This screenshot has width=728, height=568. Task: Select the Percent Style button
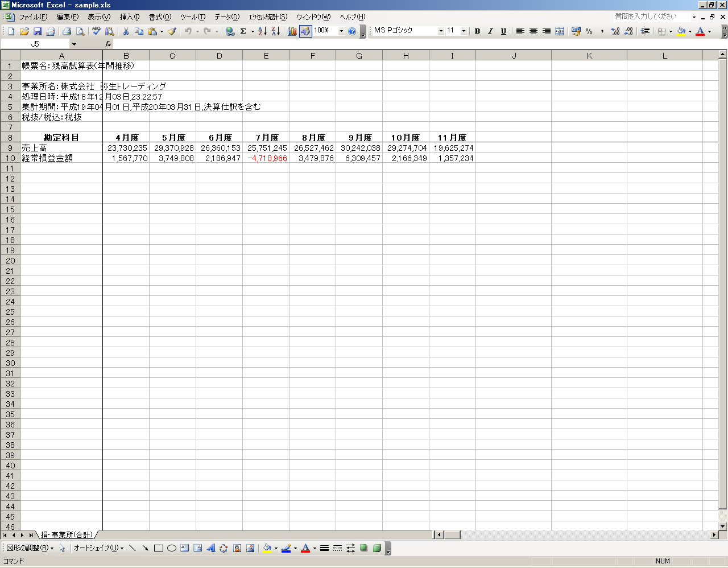coord(589,31)
